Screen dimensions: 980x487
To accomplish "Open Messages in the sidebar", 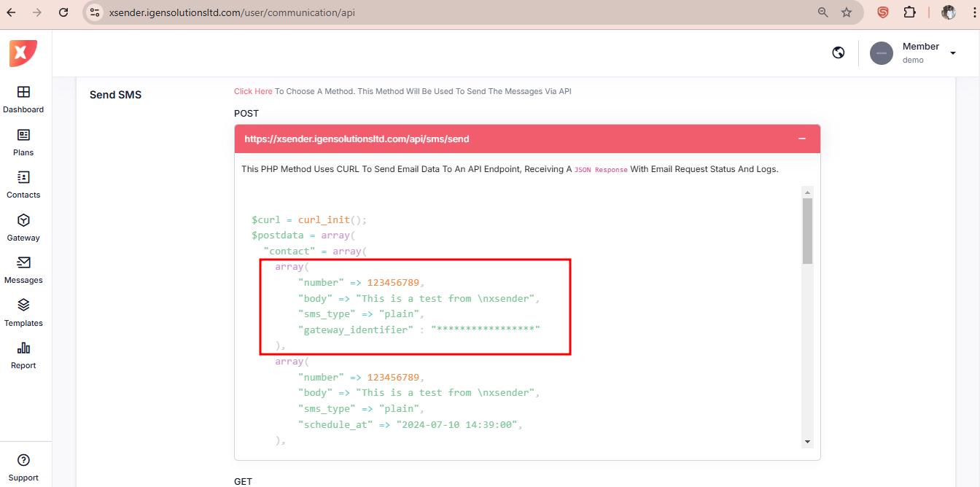I will pyautogui.click(x=23, y=263).
